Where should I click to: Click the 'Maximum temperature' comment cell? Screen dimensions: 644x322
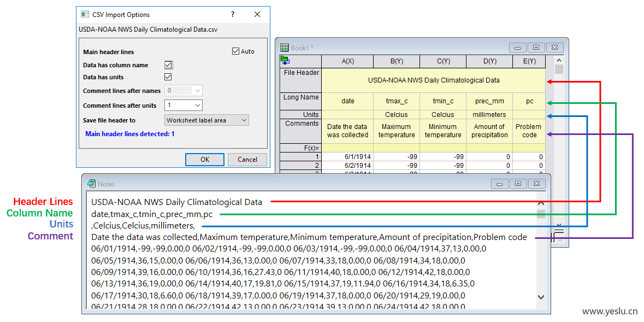pyautogui.click(x=397, y=131)
